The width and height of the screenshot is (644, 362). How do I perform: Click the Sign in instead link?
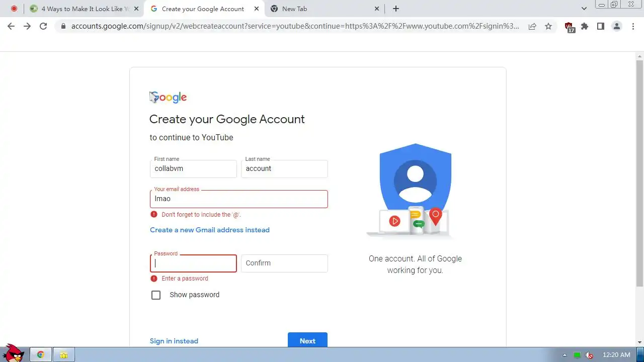(x=174, y=341)
